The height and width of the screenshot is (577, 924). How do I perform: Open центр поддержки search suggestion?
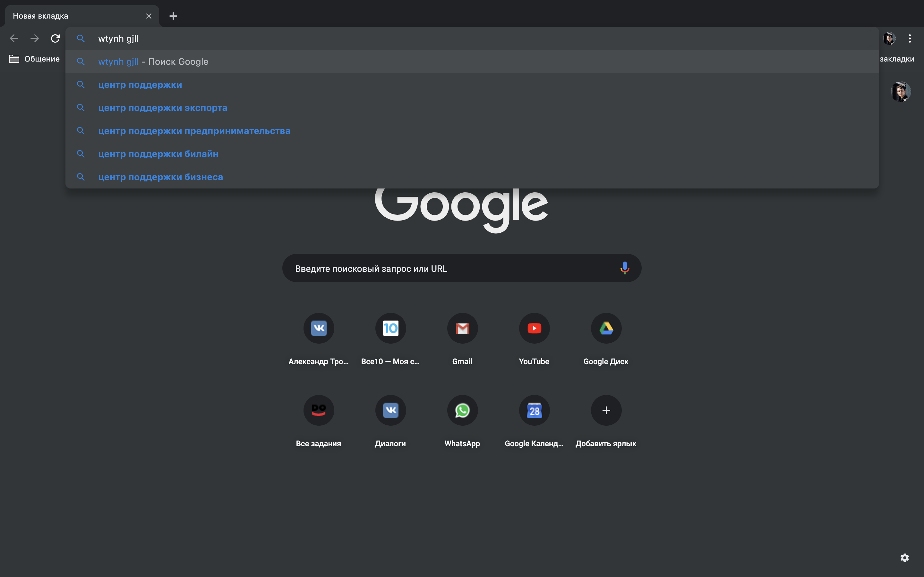click(x=140, y=84)
